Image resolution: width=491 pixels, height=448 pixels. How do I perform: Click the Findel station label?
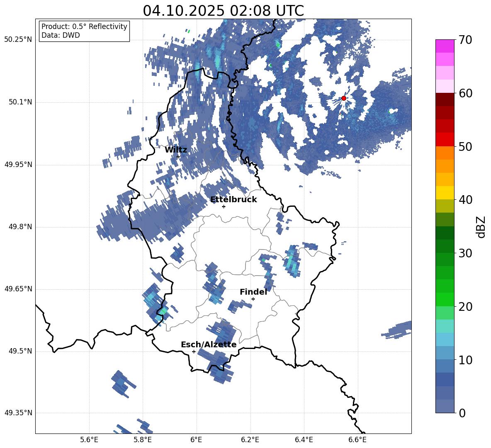coord(253,292)
